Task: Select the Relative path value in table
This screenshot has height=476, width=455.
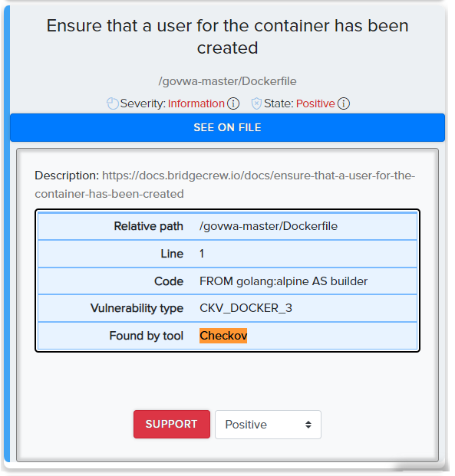Action: click(269, 226)
